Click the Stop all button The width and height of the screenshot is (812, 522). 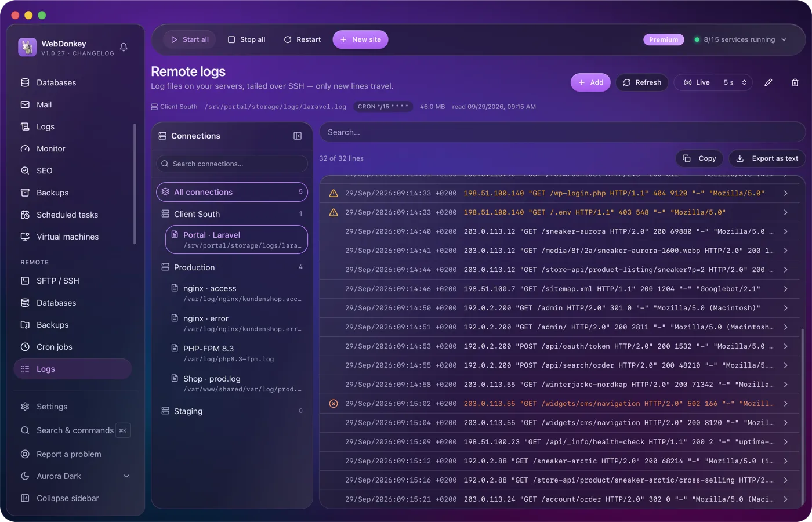pos(246,39)
